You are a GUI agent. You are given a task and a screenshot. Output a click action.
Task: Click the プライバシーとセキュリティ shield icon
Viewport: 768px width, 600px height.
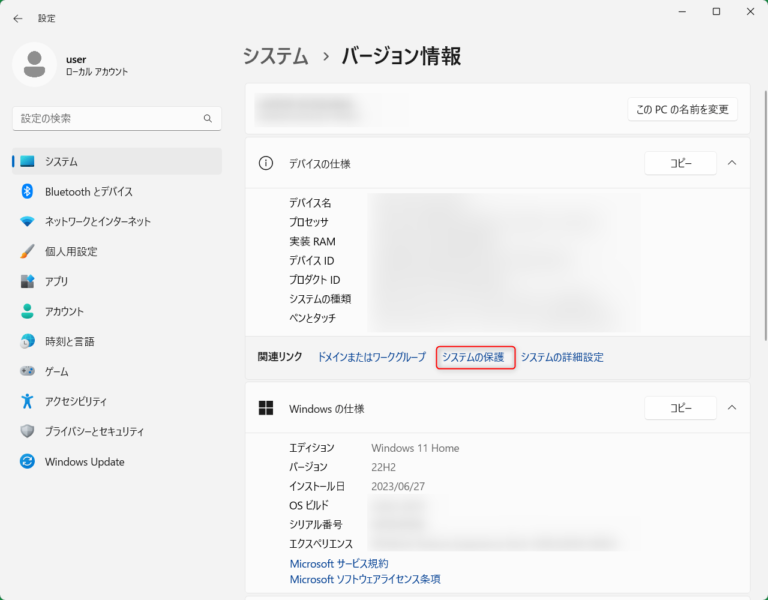point(28,431)
